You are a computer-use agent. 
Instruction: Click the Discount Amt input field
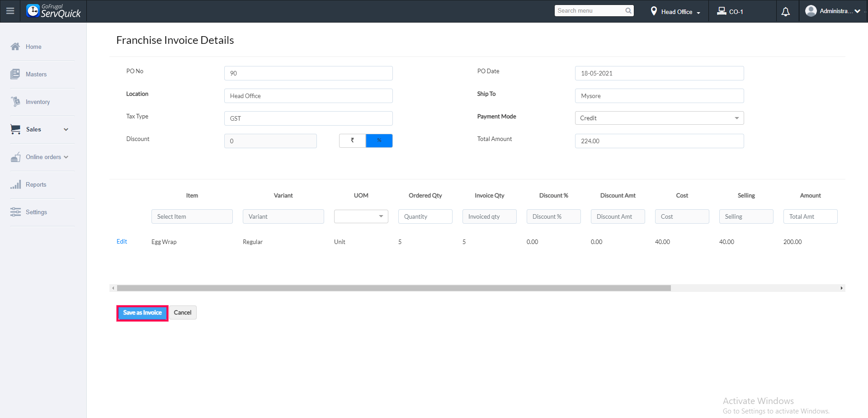pyautogui.click(x=618, y=216)
